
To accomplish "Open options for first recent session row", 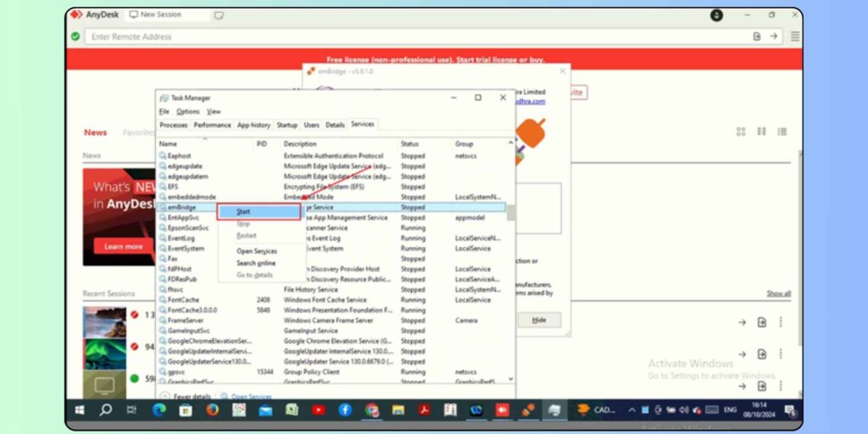I will pyautogui.click(x=781, y=322).
